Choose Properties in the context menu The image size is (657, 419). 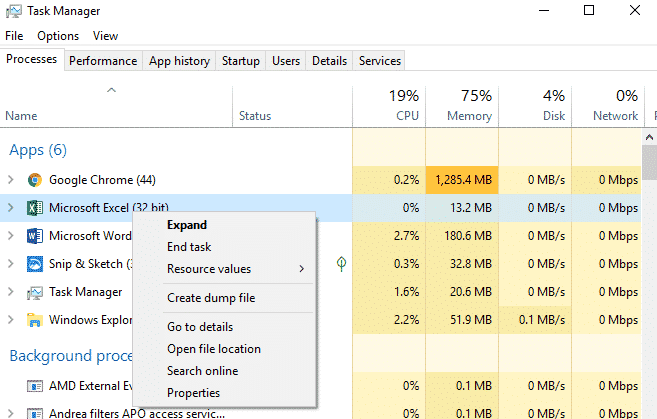[224, 393]
